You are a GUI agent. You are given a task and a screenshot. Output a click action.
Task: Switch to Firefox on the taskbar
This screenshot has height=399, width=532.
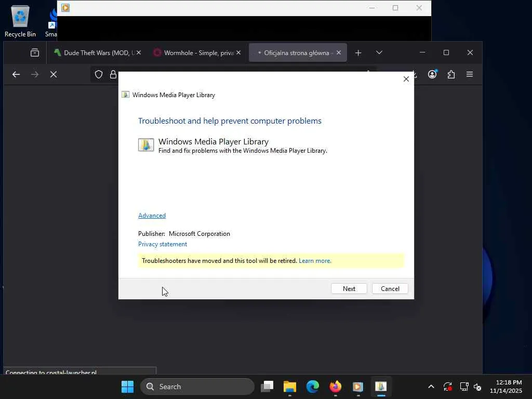tap(335, 387)
